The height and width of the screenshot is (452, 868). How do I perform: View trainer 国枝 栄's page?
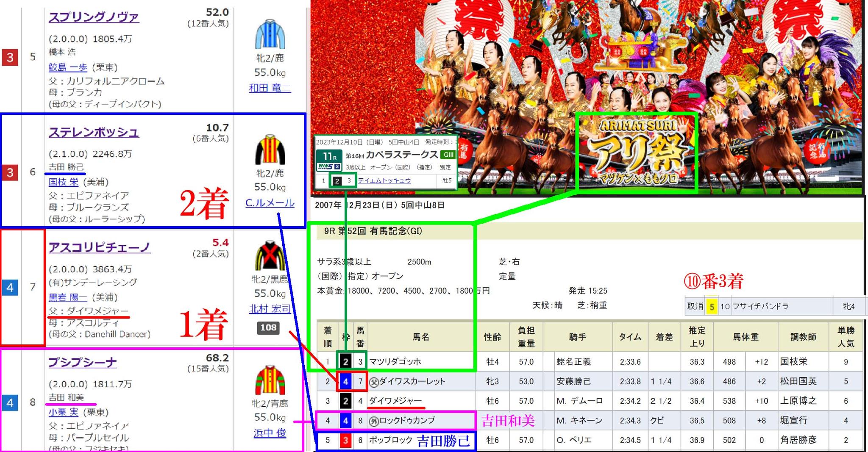click(64, 182)
